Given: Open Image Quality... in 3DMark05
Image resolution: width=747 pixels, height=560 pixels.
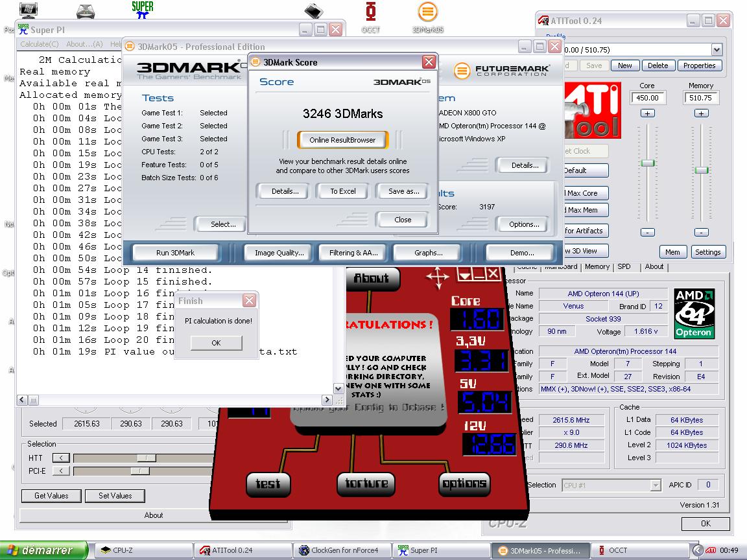Looking at the screenshot, I should pos(279,253).
